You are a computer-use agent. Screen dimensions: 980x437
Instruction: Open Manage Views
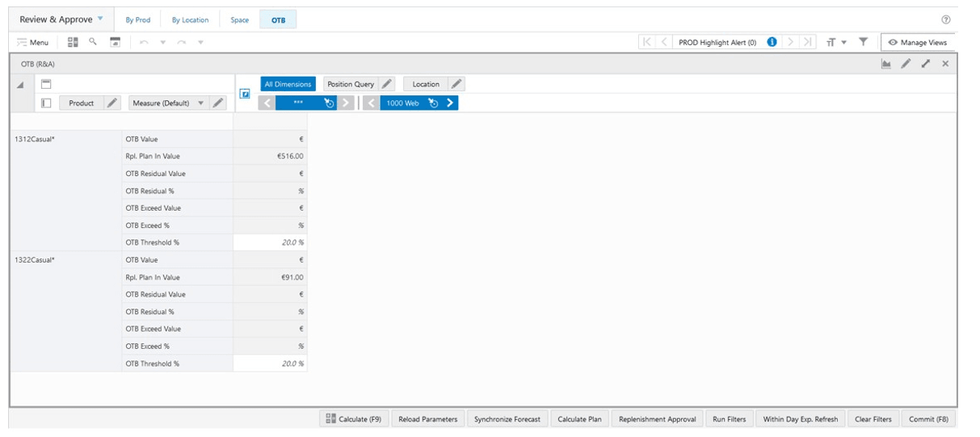[918, 42]
